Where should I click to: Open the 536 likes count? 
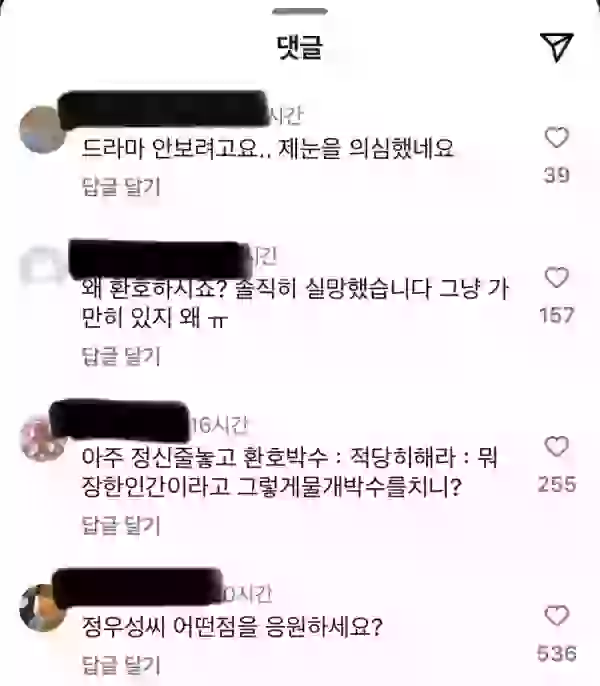(557, 654)
